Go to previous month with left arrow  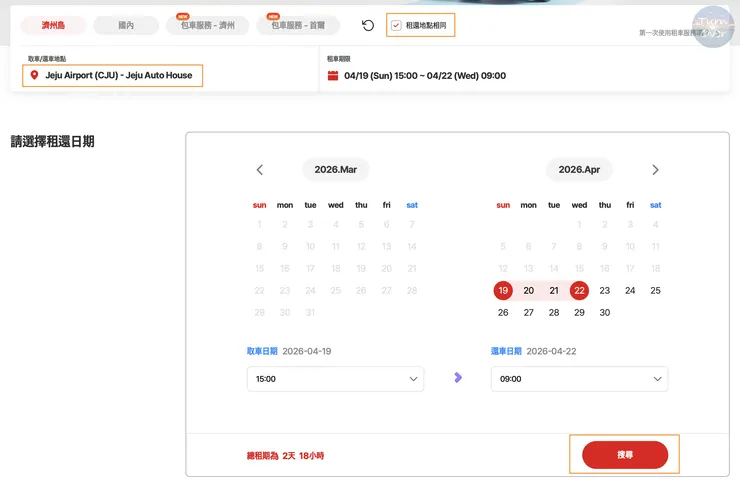pos(260,170)
